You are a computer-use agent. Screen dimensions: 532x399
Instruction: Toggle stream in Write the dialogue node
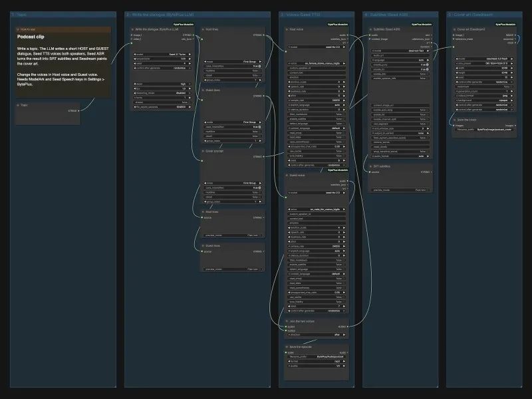162,102
